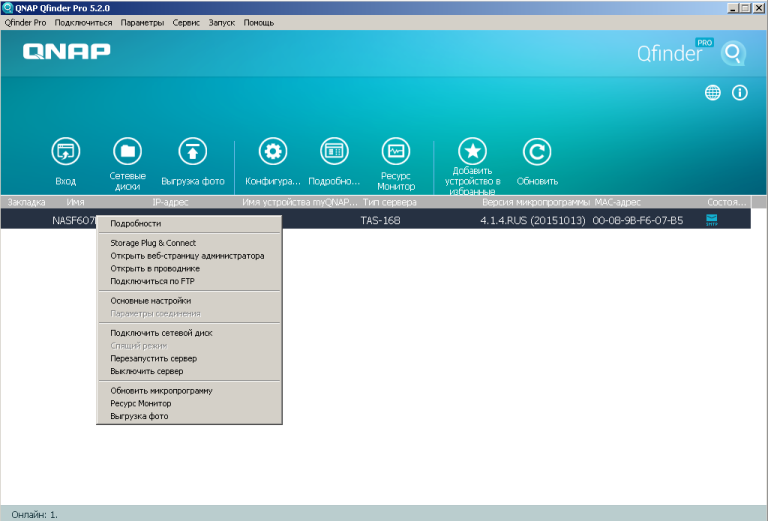This screenshot has height=521, width=768.
Task: Sort by the Закладка column header
Action: click(x=26, y=202)
